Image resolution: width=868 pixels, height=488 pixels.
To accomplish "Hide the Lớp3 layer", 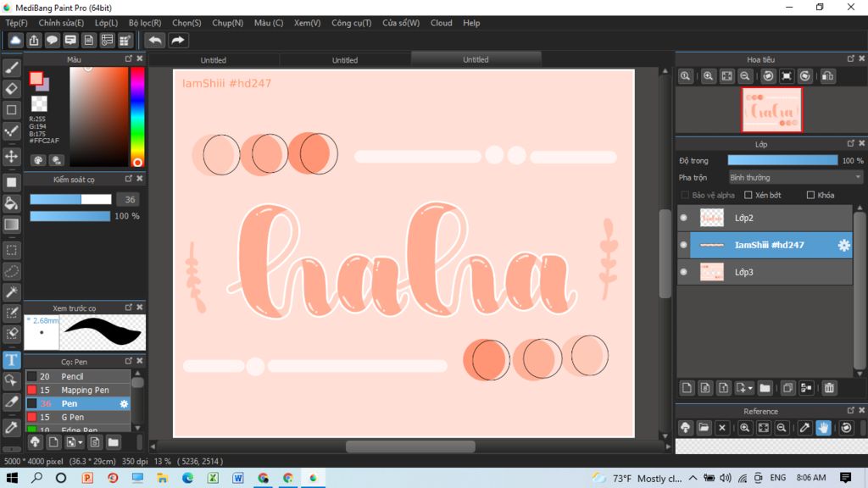I will coord(684,272).
